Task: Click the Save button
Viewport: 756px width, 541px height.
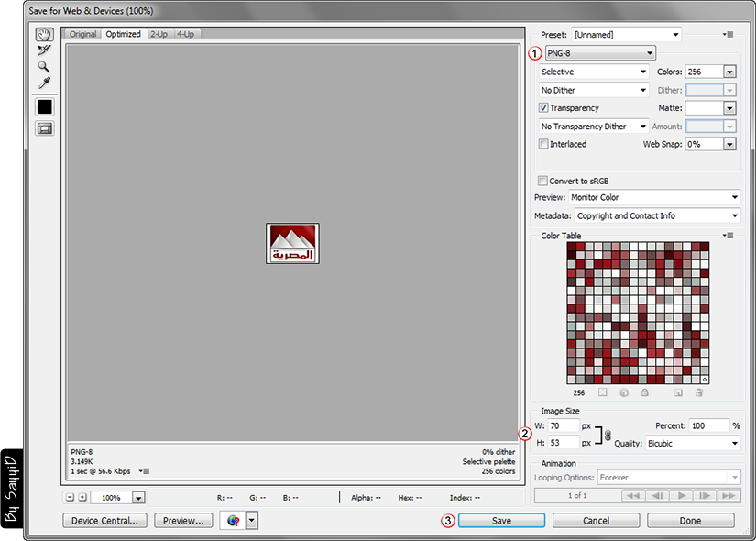Action: click(501, 521)
